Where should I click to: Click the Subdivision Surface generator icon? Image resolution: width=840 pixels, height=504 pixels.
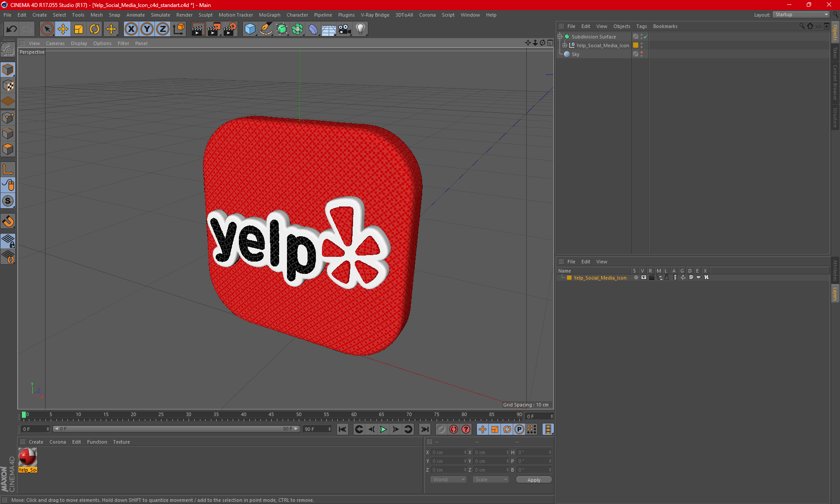point(282,29)
